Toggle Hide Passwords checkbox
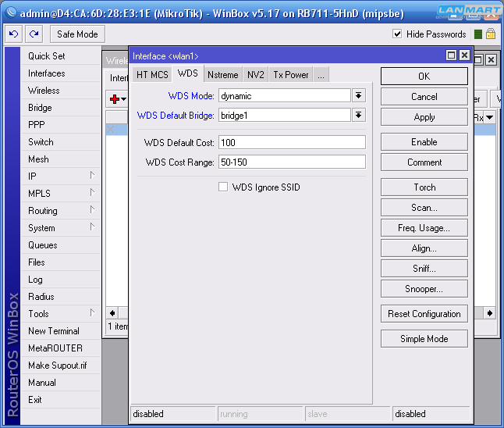This screenshot has height=428, width=504. (x=397, y=34)
